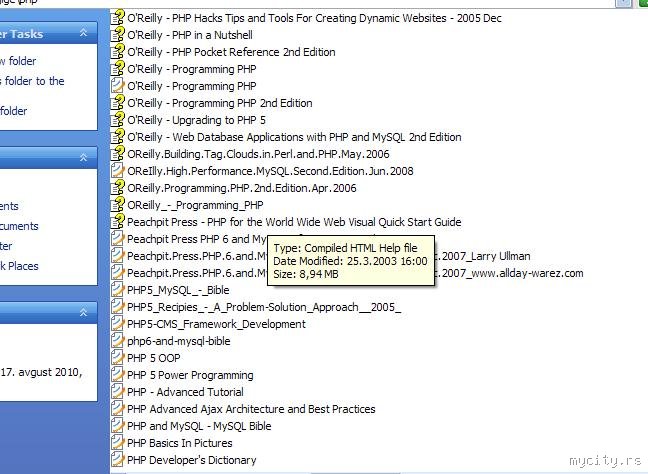Screen dimensions: 648x474
Task: Click the icon next to Programming PHP 2nd Edition
Action: [118, 102]
